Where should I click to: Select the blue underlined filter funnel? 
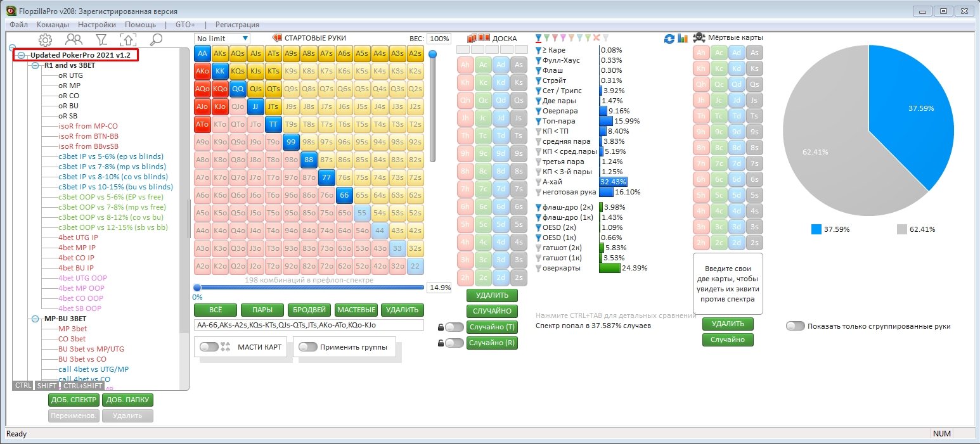click(539, 39)
